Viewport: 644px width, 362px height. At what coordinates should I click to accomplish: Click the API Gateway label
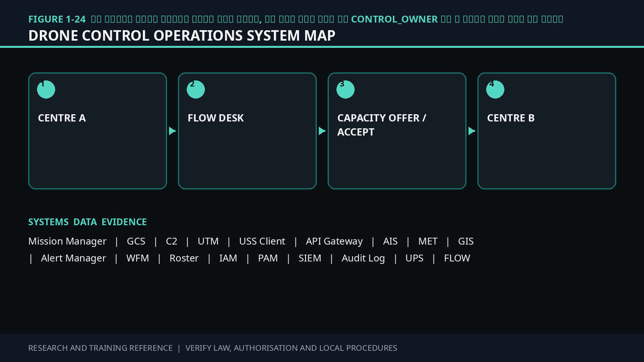[x=334, y=241]
